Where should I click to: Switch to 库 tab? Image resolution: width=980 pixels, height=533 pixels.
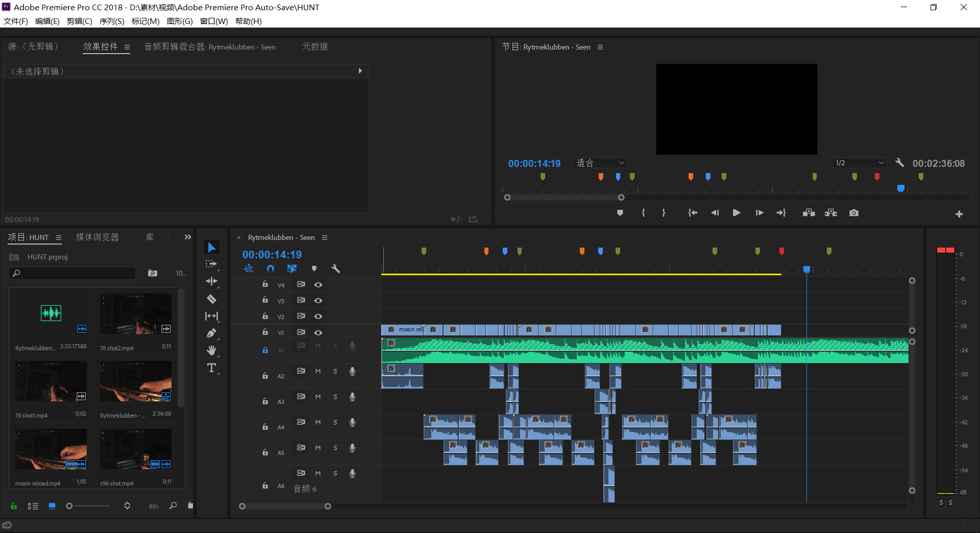click(150, 237)
